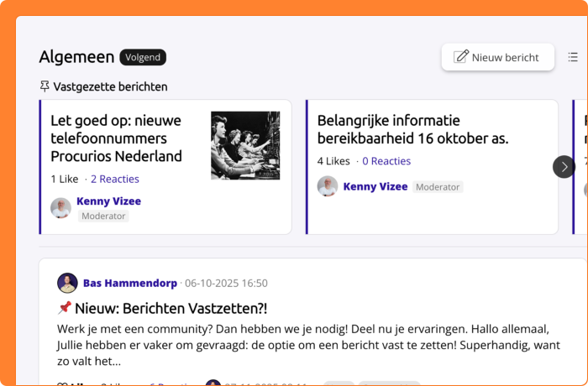Click Kenny Vizee avatar on bereikbaarheid card

pos(328,186)
